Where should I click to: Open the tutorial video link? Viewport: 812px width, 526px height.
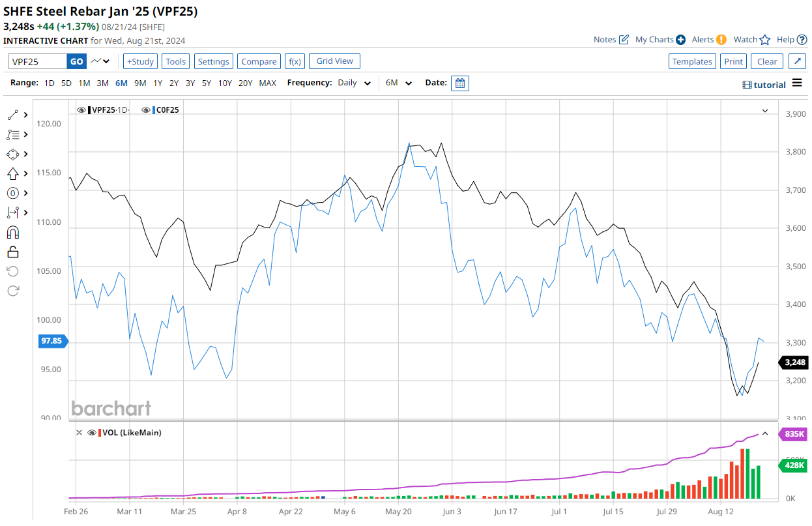764,85
